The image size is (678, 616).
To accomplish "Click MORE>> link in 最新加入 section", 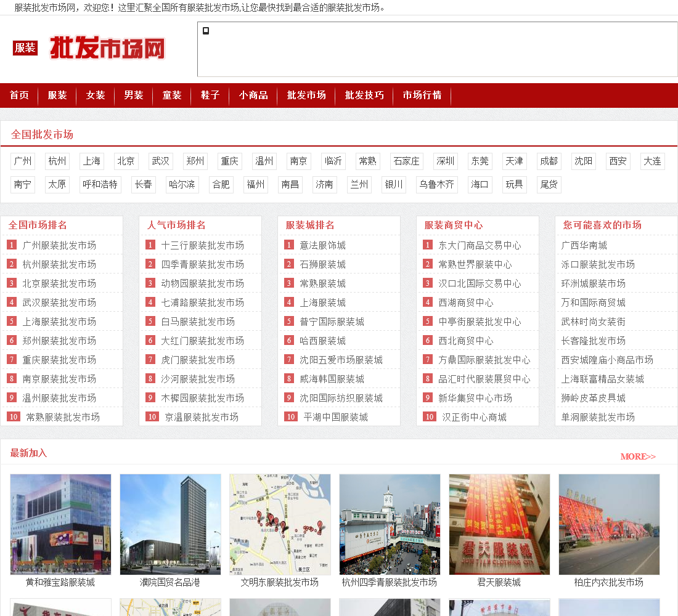I will click(638, 456).
